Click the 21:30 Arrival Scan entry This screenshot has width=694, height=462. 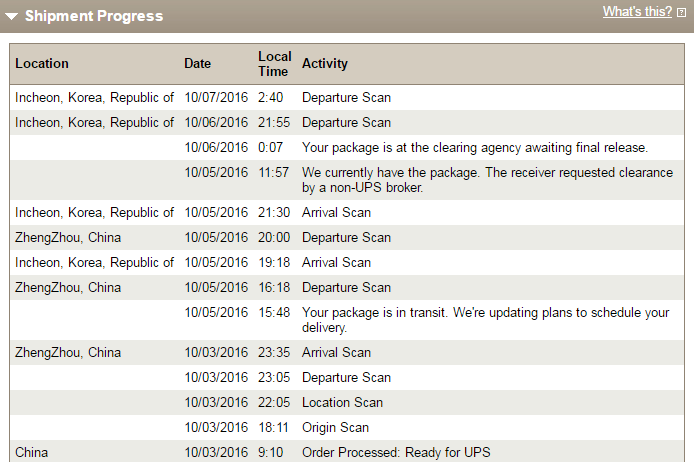(x=347, y=212)
